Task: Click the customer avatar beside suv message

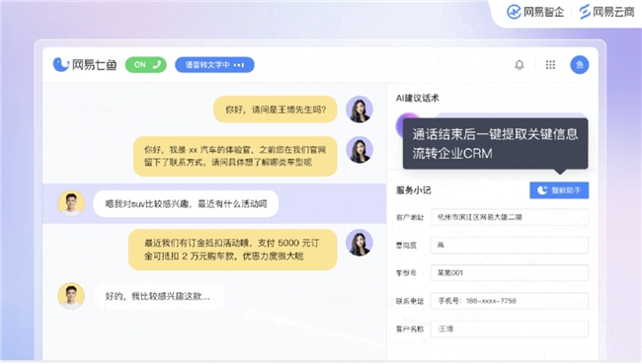Action: 71,203
